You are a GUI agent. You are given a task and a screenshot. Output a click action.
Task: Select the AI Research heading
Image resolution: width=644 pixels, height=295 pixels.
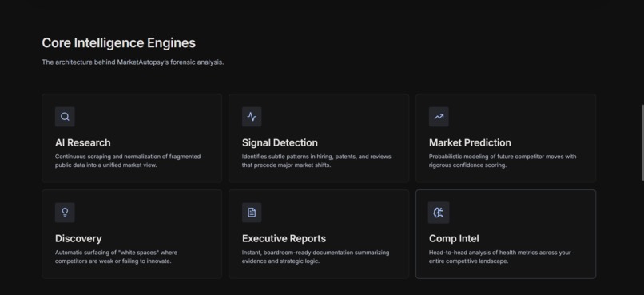pyautogui.click(x=83, y=142)
